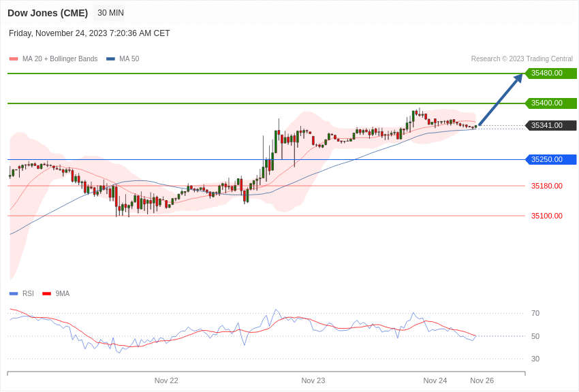Open the Research Trading Central copyright link
Viewport: 579px width, 392px height.
point(522,59)
